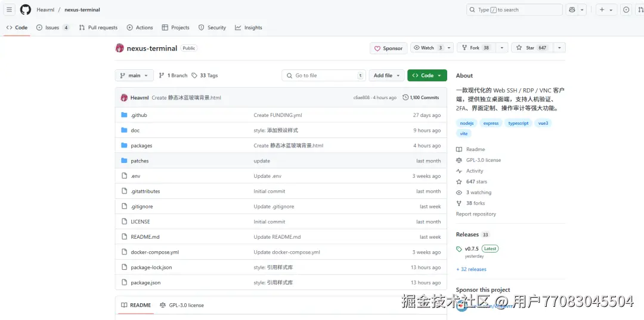Click the scale icon by GPL-3.0 license
Image resolution: width=644 pixels, height=320 pixels.
pyautogui.click(x=459, y=160)
